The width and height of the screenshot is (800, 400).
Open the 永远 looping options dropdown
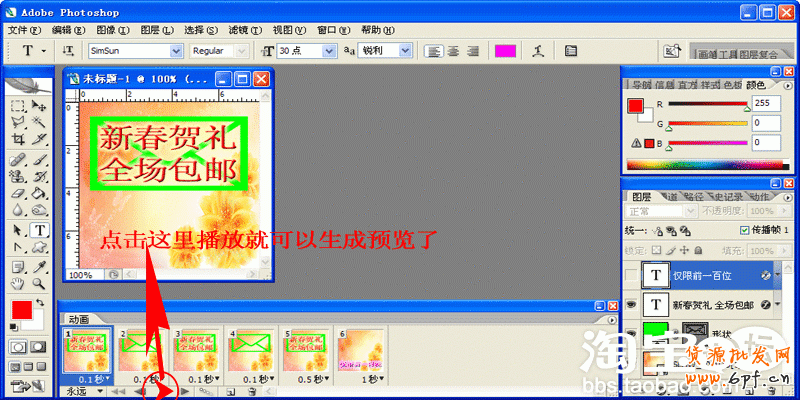pyautogui.click(x=98, y=393)
